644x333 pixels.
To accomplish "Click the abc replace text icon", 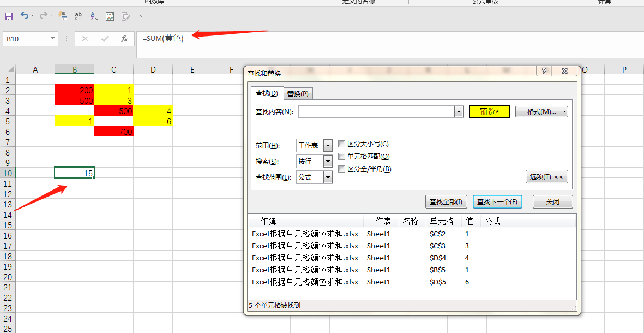I will pos(79,16).
